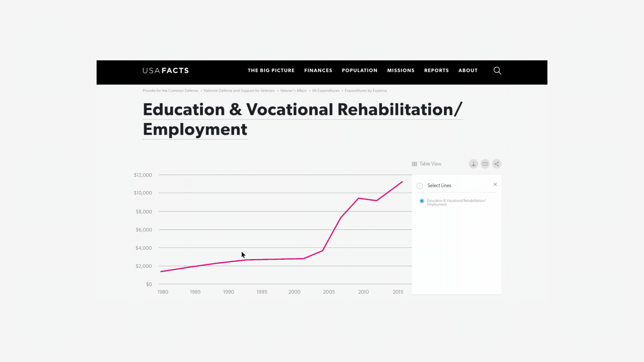Navigate to VA Expenditures breadcrumb
Image resolution: width=644 pixels, height=362 pixels.
[326, 90]
